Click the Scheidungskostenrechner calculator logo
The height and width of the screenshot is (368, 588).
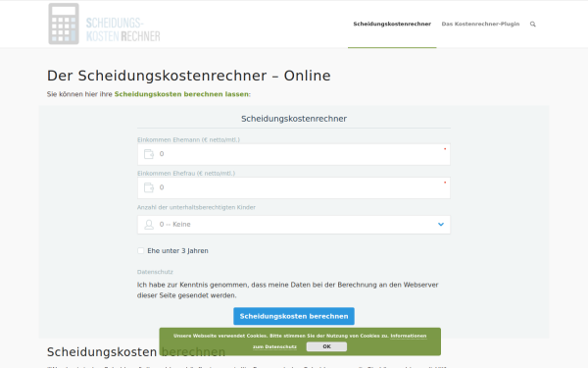pyautogui.click(x=104, y=24)
